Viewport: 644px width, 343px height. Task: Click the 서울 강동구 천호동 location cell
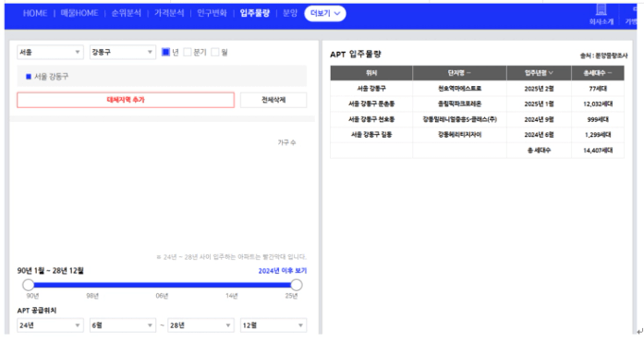point(371,119)
